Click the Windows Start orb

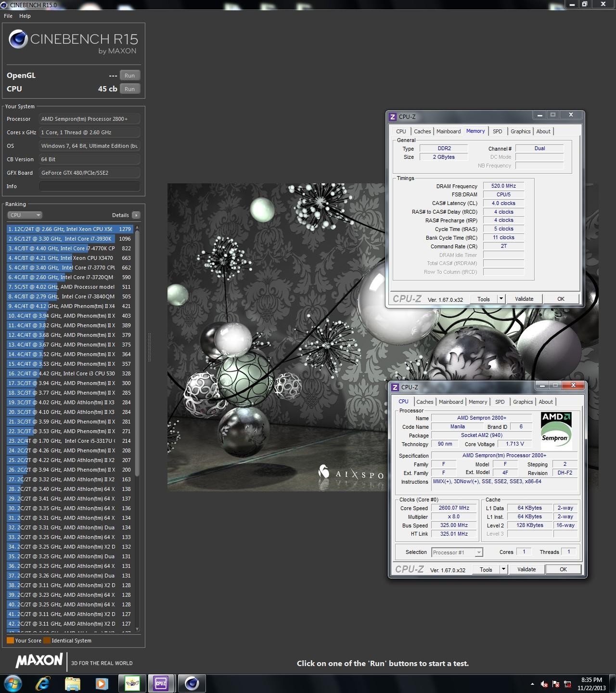click(x=12, y=683)
